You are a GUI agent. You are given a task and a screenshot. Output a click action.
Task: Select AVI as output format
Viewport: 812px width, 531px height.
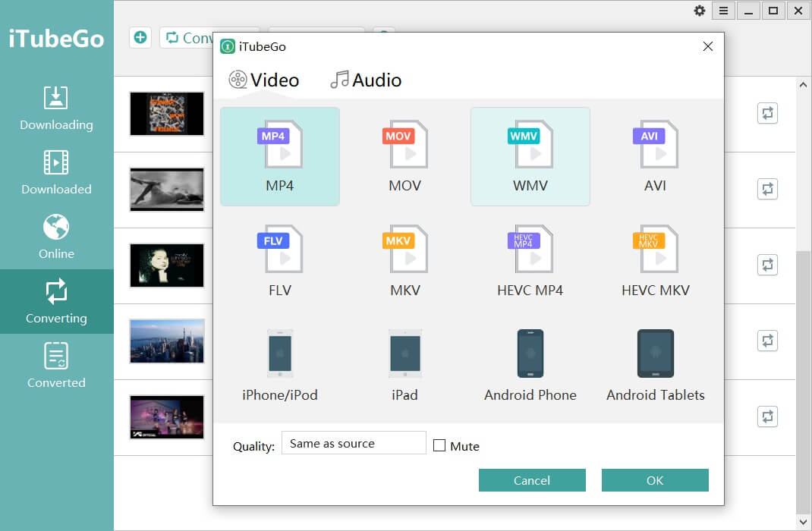(656, 156)
